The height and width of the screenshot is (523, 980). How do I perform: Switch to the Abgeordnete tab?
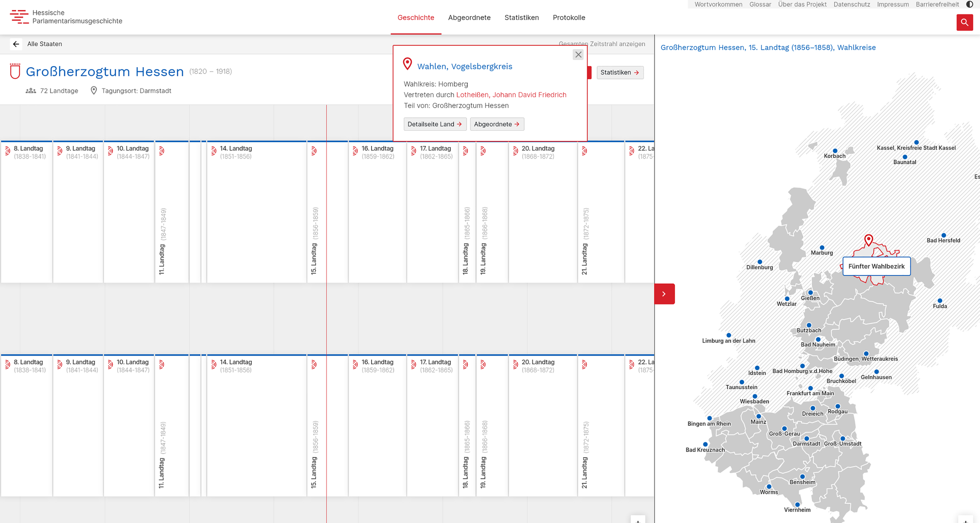coord(469,17)
